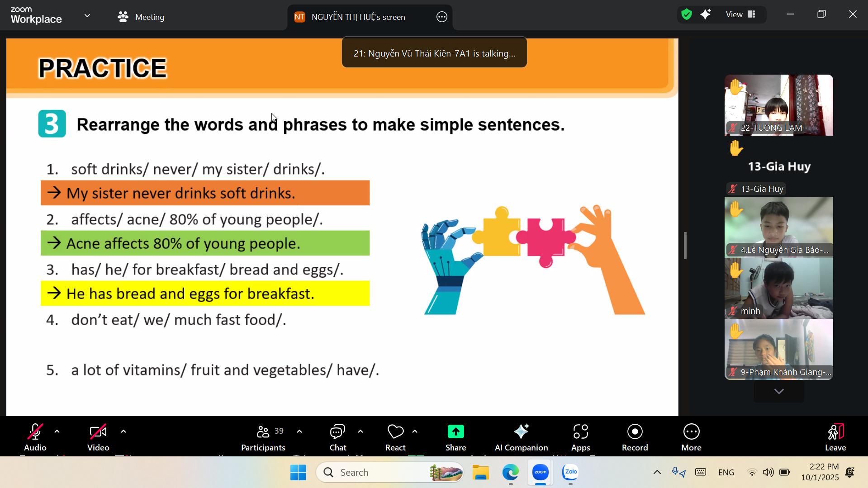Click the green encryption shield icon
This screenshot has width=868, height=488.
coord(687,14)
